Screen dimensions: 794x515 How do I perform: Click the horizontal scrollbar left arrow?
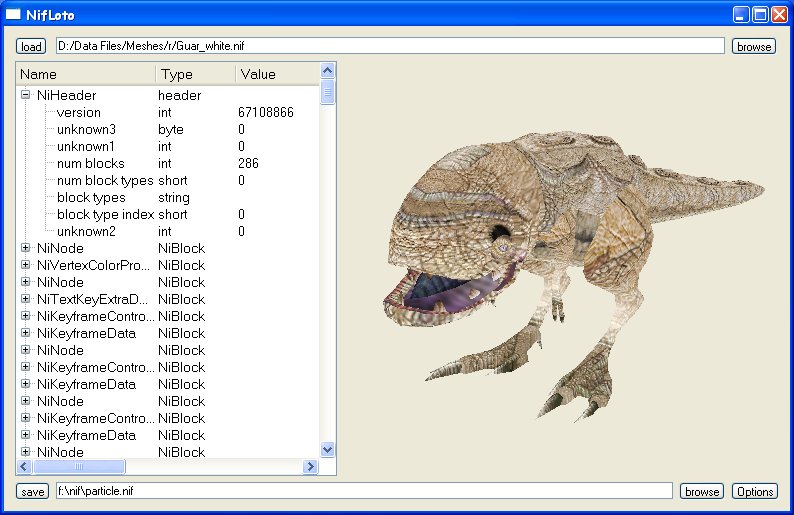(x=24, y=466)
